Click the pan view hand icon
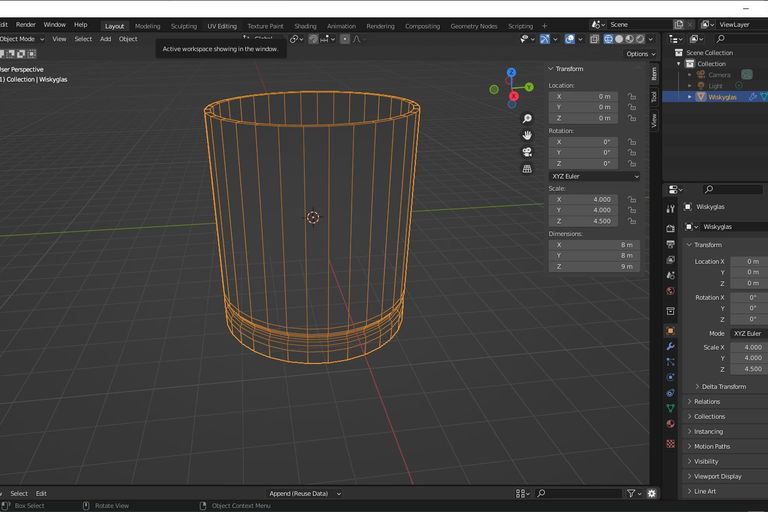This screenshot has width=768, height=512. click(x=527, y=135)
